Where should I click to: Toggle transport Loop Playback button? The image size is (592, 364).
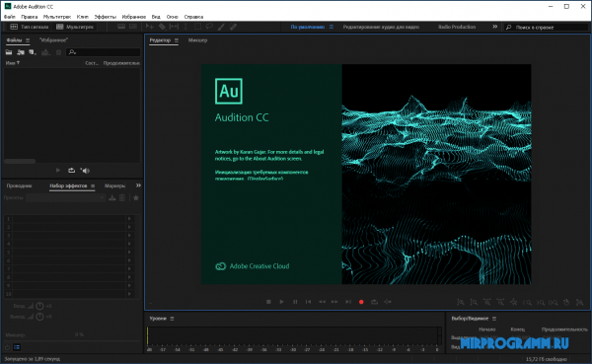pos(374,302)
